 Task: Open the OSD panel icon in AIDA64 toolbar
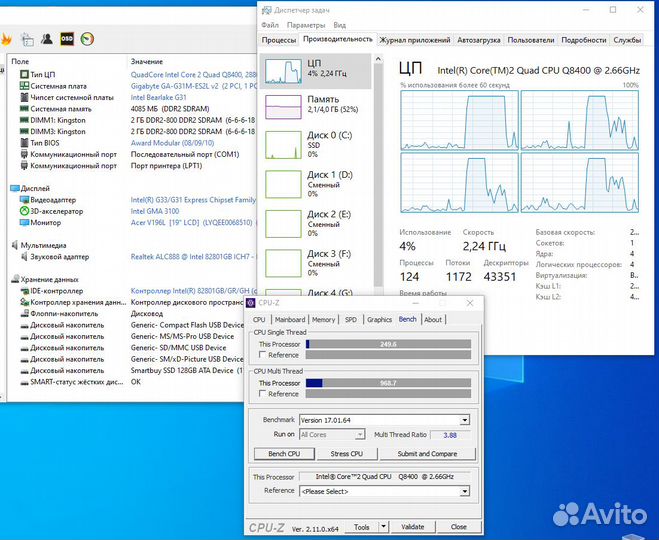coord(67,39)
